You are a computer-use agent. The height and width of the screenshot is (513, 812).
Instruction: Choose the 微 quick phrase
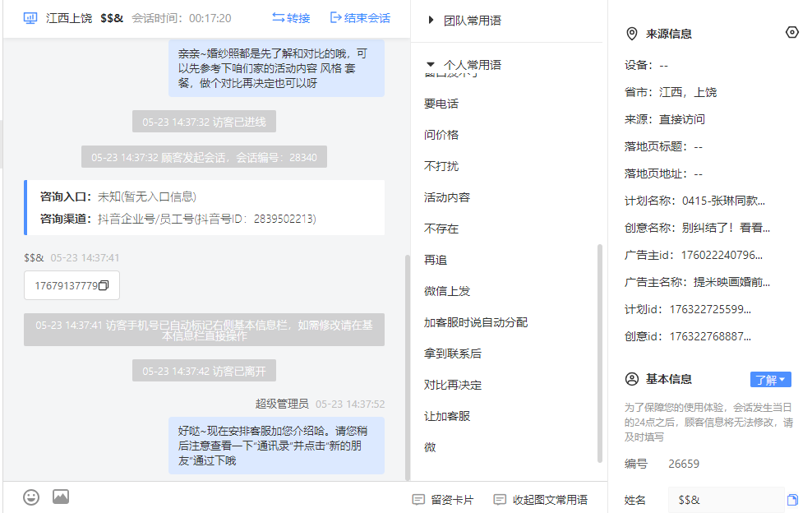(x=430, y=447)
